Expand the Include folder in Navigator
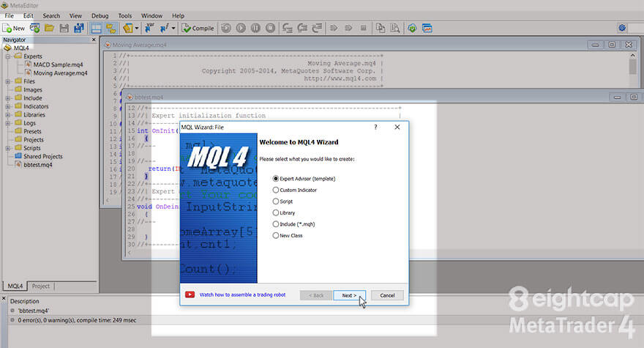 (8, 98)
